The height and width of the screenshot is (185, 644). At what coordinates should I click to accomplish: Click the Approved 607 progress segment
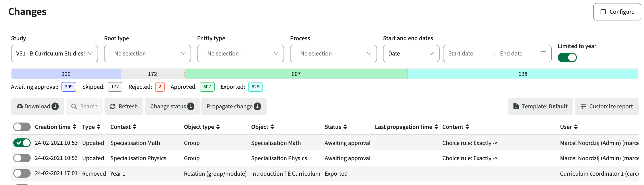tap(296, 74)
